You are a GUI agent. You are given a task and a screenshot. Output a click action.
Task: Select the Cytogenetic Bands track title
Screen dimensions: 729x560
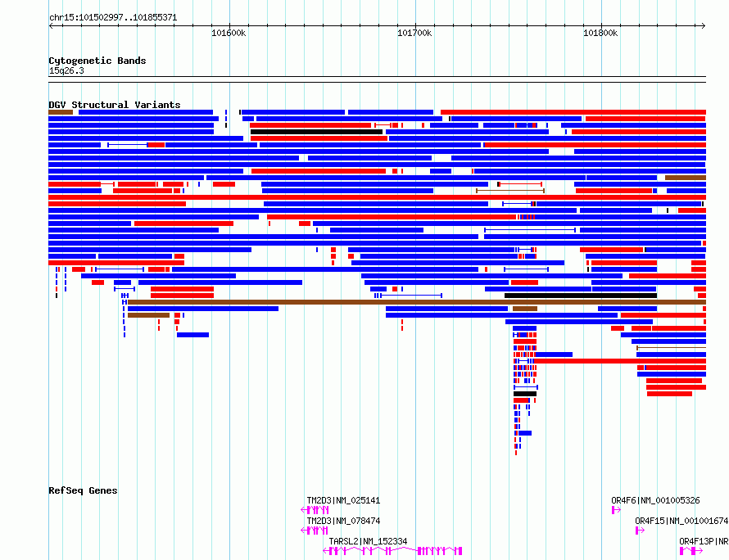pos(97,61)
